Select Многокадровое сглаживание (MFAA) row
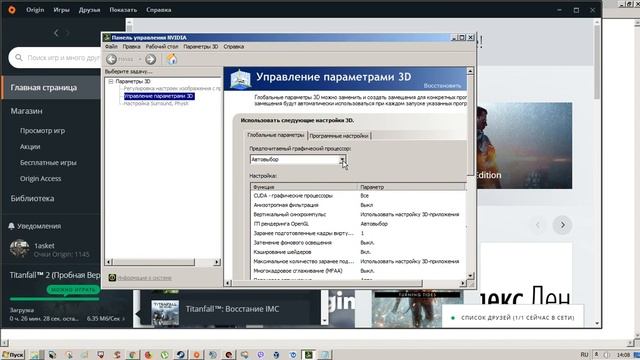 (x=358, y=271)
